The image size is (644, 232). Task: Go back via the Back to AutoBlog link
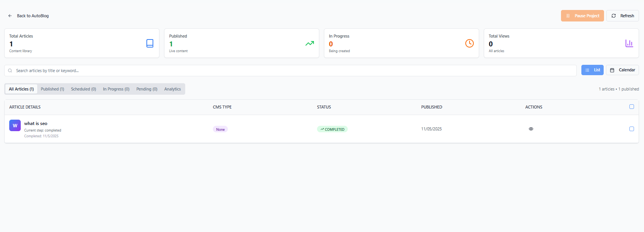[x=28, y=16]
